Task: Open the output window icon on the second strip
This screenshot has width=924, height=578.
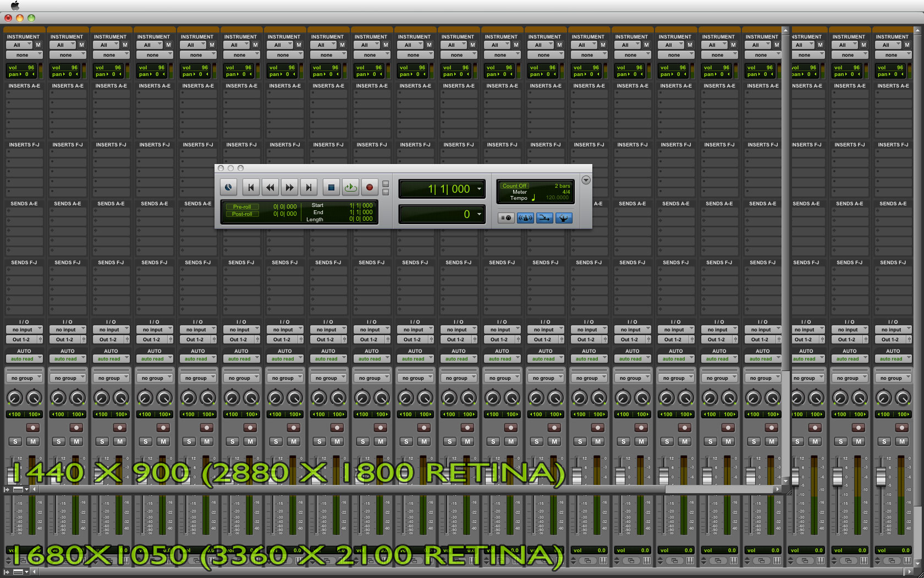Action: 84,340
